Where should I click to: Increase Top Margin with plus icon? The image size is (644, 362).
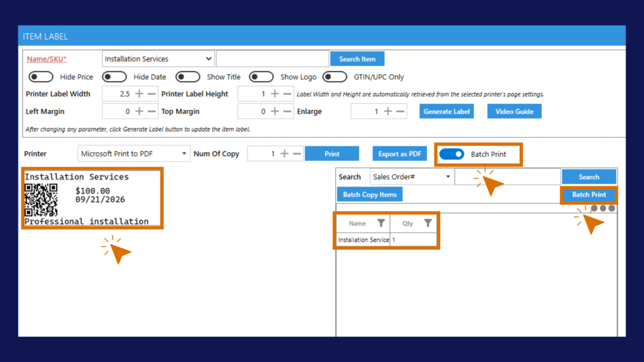pyautogui.click(x=275, y=111)
